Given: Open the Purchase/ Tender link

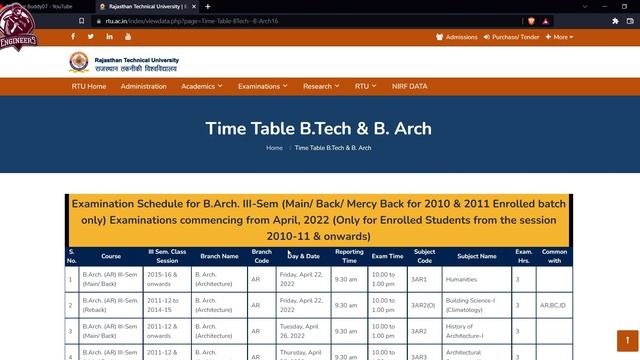Looking at the screenshot, I should pyautogui.click(x=511, y=37).
